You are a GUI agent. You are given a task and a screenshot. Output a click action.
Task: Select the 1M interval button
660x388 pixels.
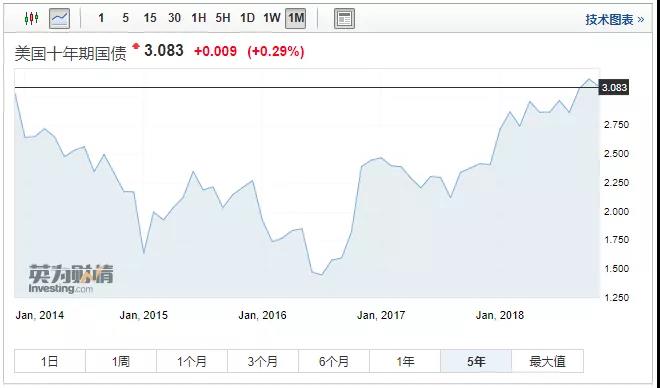(x=295, y=19)
